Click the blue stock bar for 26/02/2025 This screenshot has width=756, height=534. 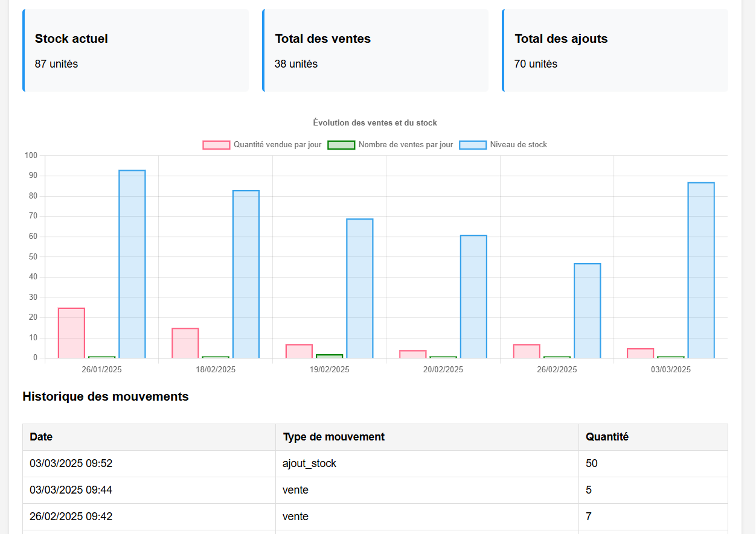(x=588, y=311)
